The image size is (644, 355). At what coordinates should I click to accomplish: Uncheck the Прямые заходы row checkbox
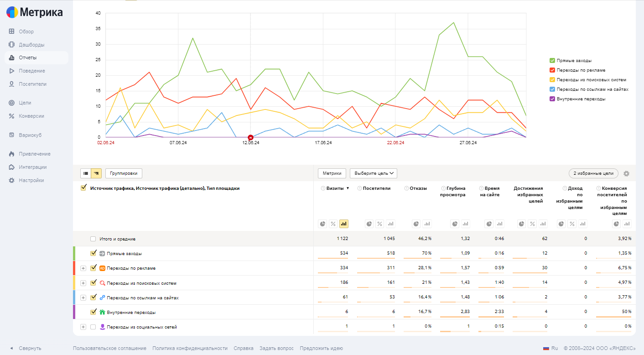tap(93, 253)
